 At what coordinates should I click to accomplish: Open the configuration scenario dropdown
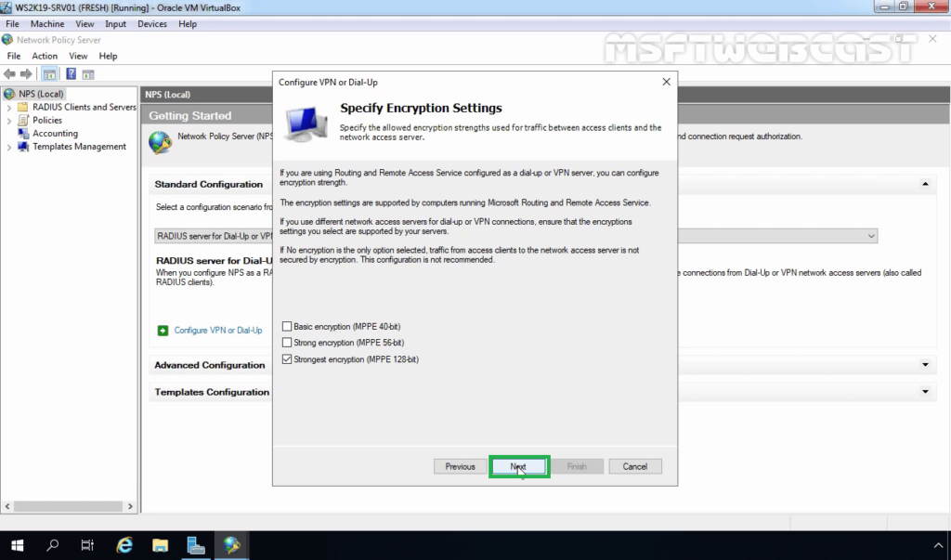871,236
